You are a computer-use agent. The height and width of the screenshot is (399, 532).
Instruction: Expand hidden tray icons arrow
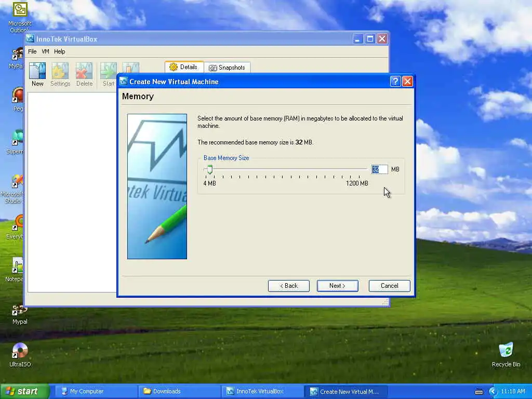pos(493,392)
